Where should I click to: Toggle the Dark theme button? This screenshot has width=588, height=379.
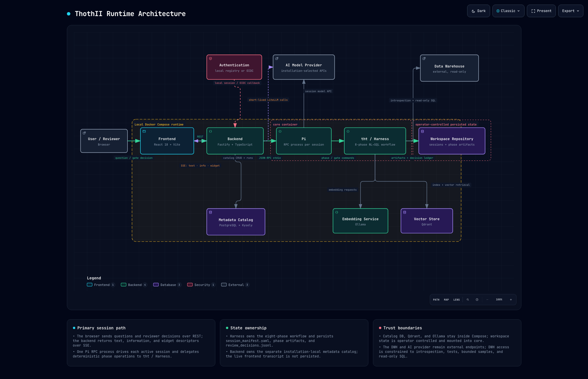click(478, 11)
